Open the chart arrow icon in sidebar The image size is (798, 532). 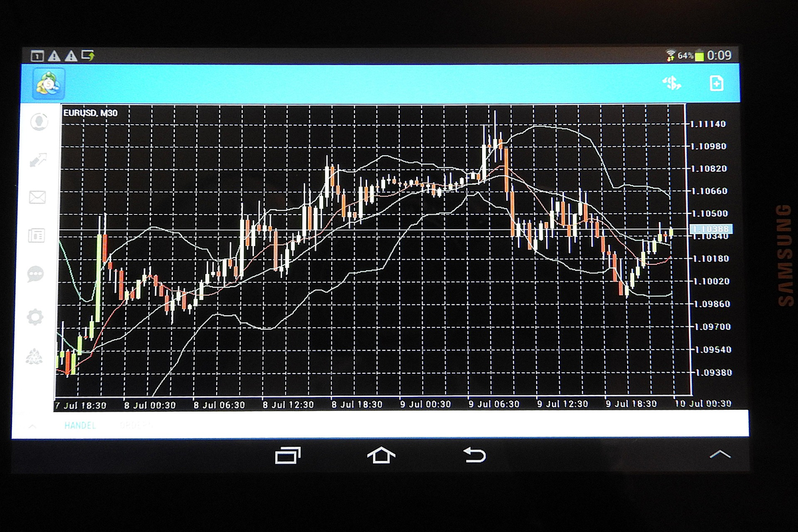(38, 159)
